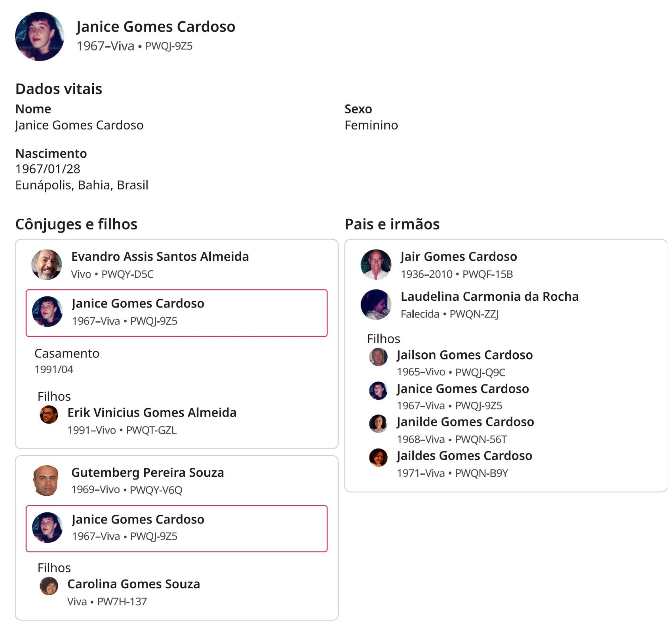Open Laudelina Carmonia da Rocha name link
The height and width of the screenshot is (634, 672).
[489, 296]
